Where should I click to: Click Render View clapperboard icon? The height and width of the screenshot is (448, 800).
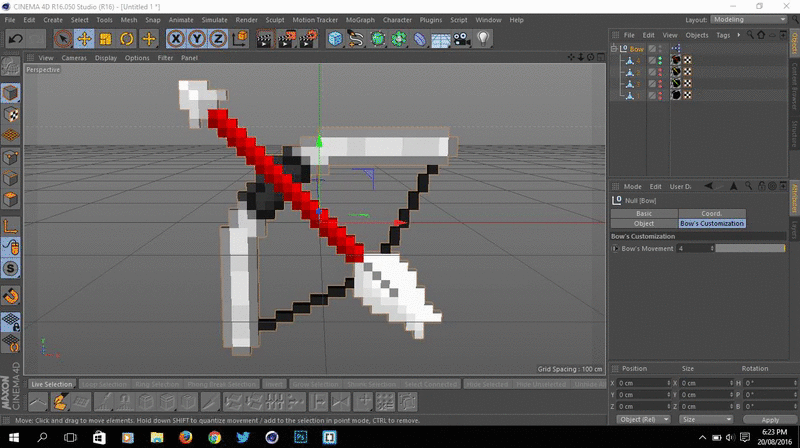(264, 39)
